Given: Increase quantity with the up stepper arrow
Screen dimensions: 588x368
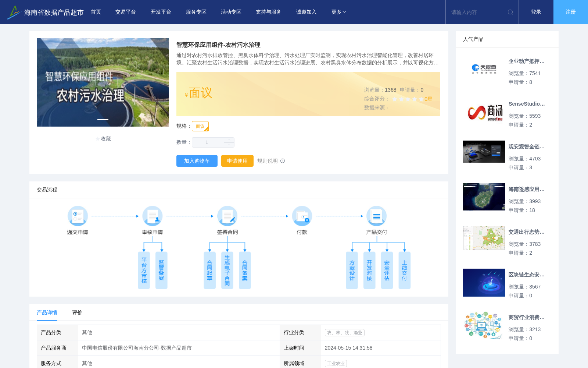Looking at the screenshot, I should coord(229,140).
